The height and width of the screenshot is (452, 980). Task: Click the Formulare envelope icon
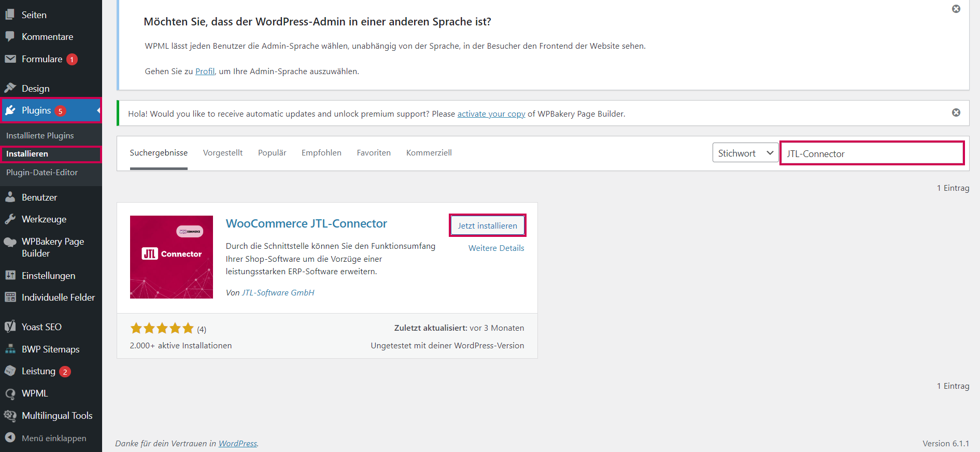pos(10,59)
